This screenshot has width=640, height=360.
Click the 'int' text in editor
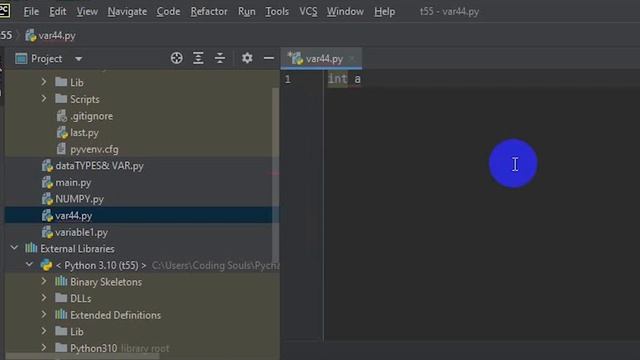pyautogui.click(x=338, y=79)
